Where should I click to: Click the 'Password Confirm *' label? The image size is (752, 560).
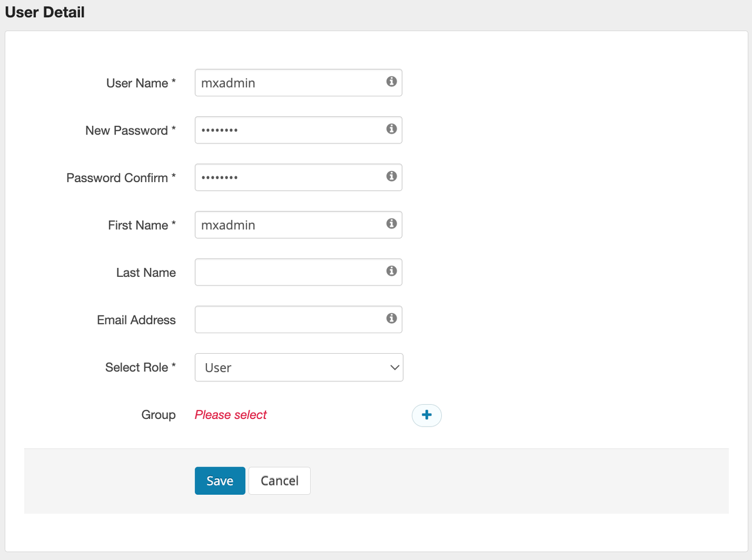(121, 178)
